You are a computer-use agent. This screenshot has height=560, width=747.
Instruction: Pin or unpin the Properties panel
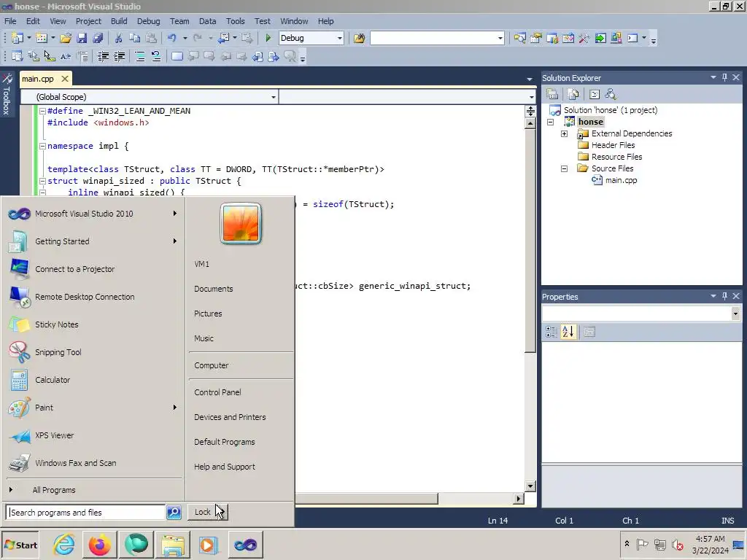724,296
